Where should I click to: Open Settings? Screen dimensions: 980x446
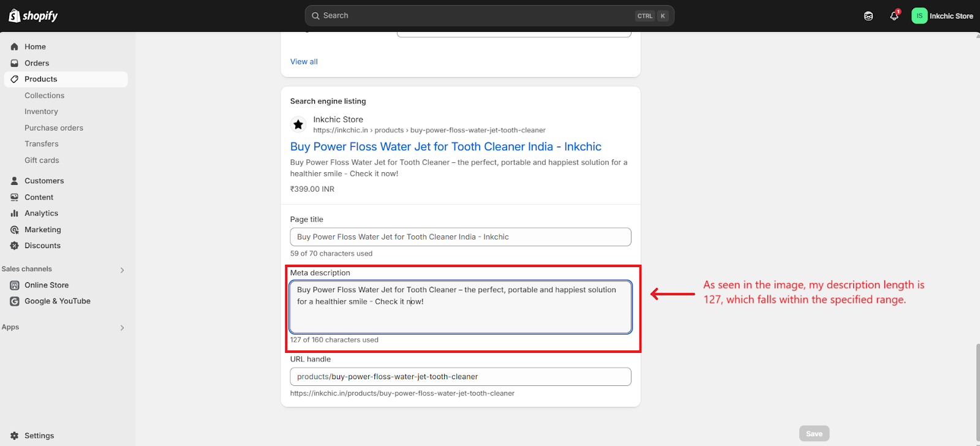tap(39, 436)
